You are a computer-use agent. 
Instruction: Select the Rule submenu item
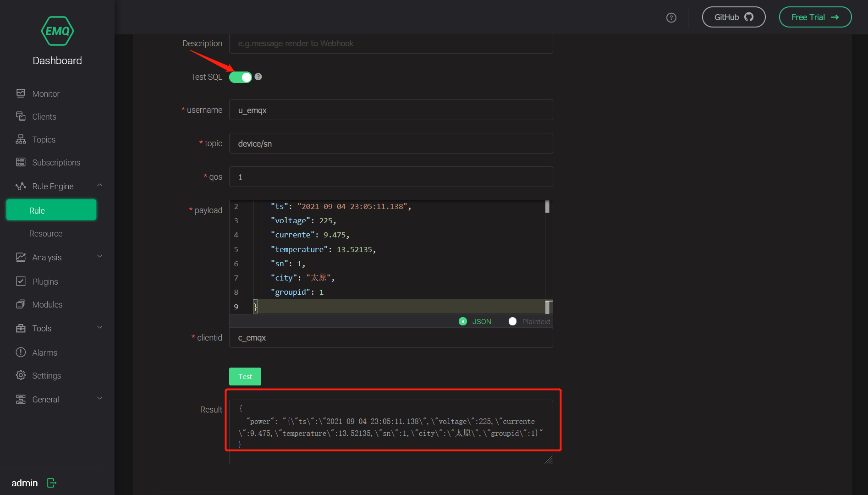point(51,210)
